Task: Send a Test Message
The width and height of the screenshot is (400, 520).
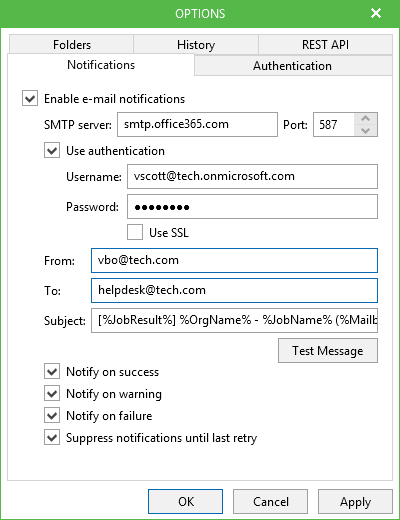Action: click(328, 351)
